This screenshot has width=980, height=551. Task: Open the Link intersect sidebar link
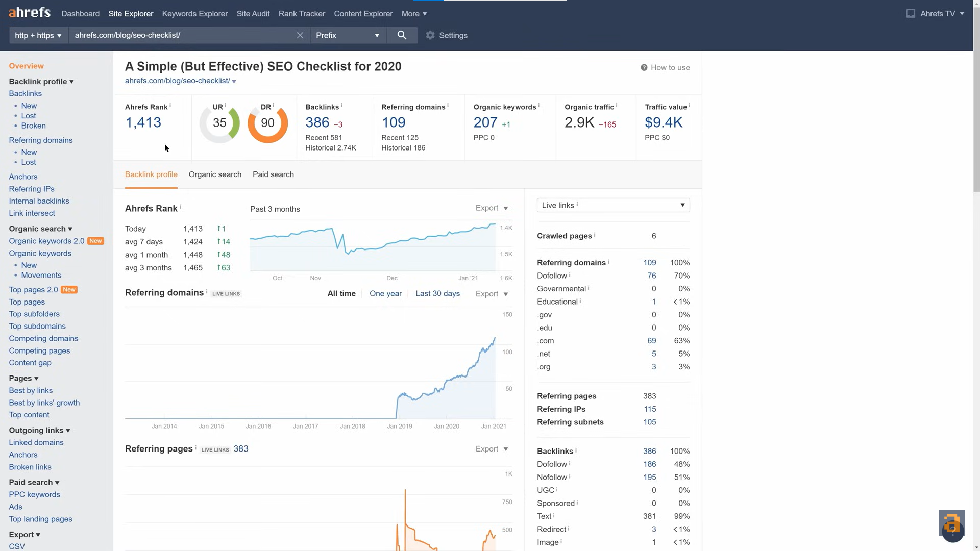(32, 213)
